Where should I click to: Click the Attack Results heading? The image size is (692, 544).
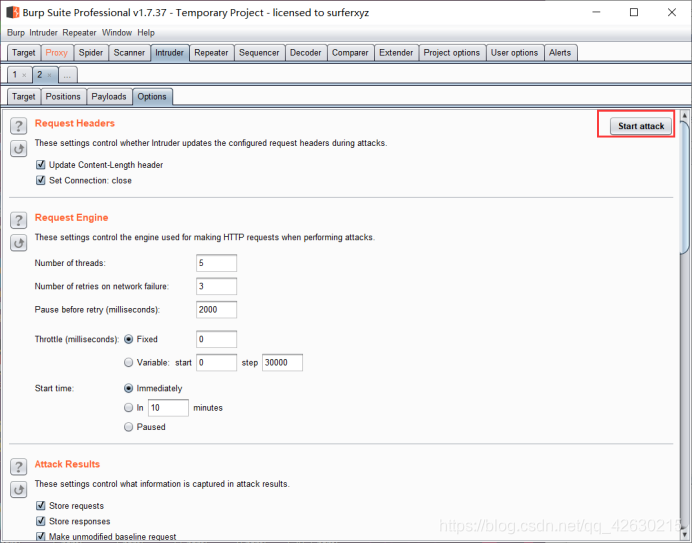point(67,464)
